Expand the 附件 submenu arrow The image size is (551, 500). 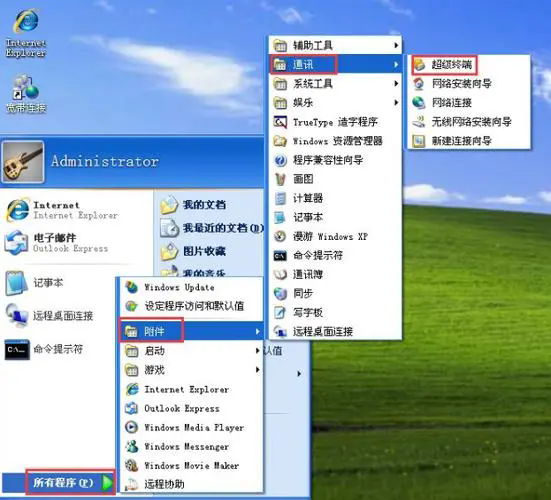(x=258, y=331)
